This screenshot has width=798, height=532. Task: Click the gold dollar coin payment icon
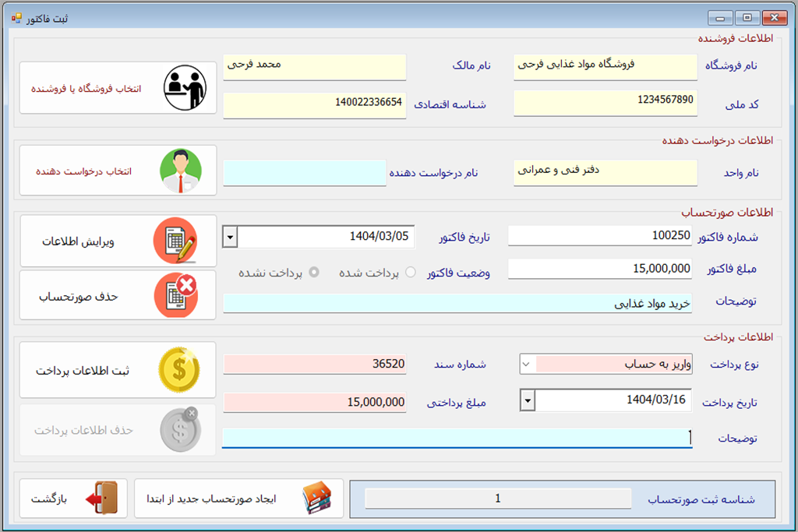tap(178, 370)
